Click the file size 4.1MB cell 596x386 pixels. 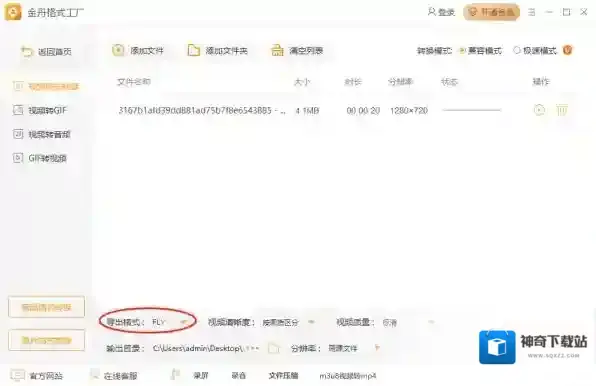(307, 111)
